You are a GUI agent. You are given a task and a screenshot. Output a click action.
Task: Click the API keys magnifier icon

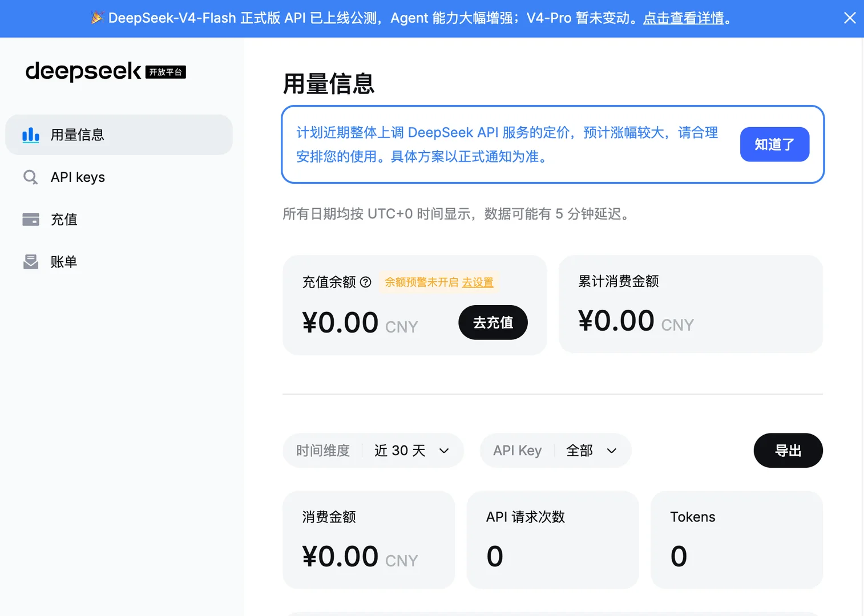31,177
